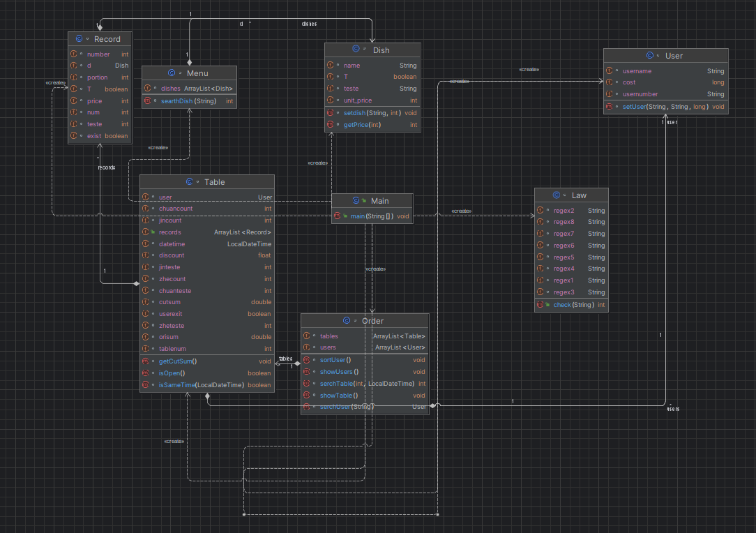This screenshot has height=533, width=756.
Task: Select the usernumber field in User
Action: tap(640, 94)
